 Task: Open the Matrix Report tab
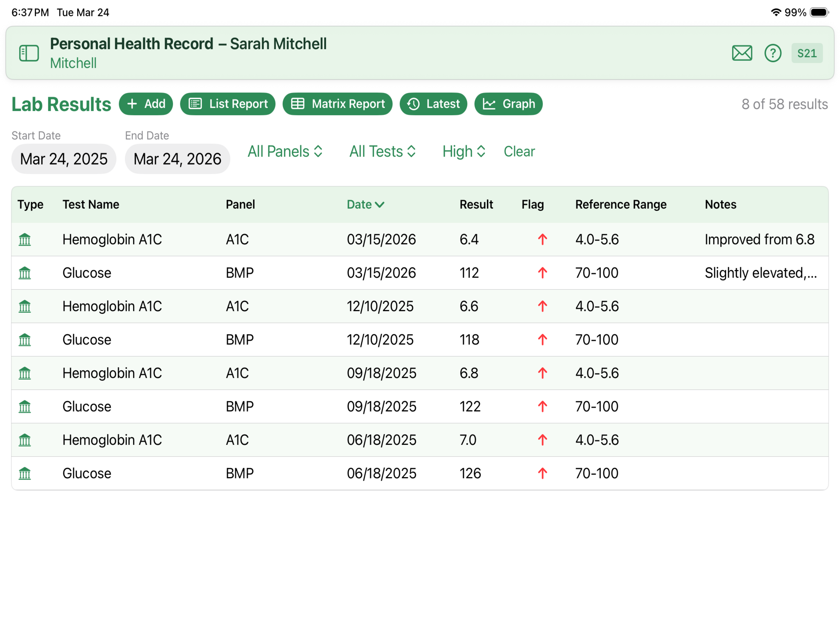[x=337, y=104]
